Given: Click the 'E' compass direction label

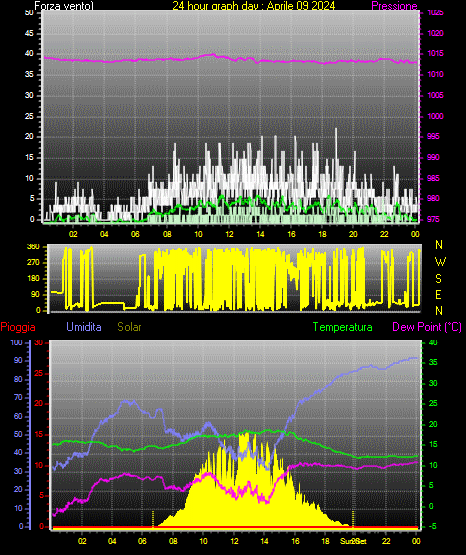Looking at the screenshot, I should coord(438,294).
